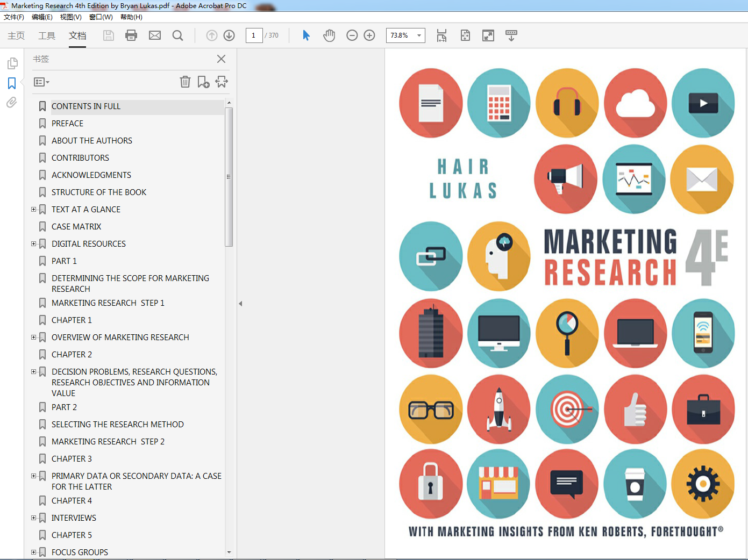
Task: Select PART 2 bookmark
Action: [64, 407]
